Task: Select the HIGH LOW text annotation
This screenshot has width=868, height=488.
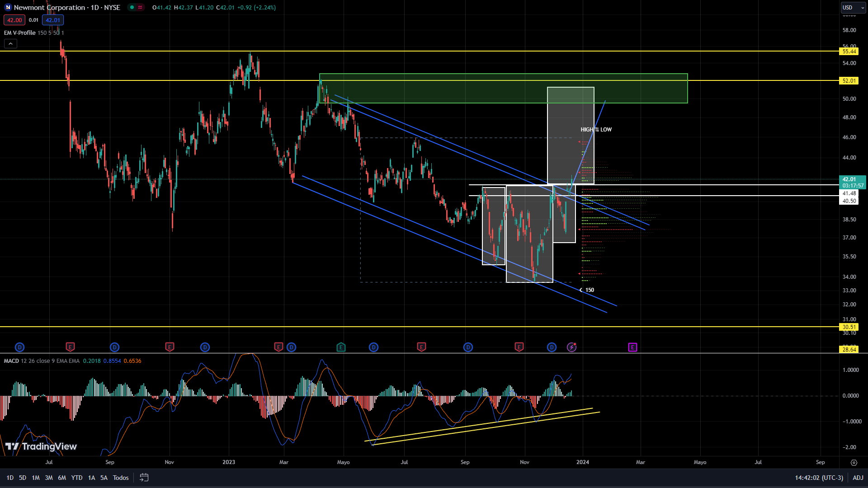Action: (x=596, y=129)
